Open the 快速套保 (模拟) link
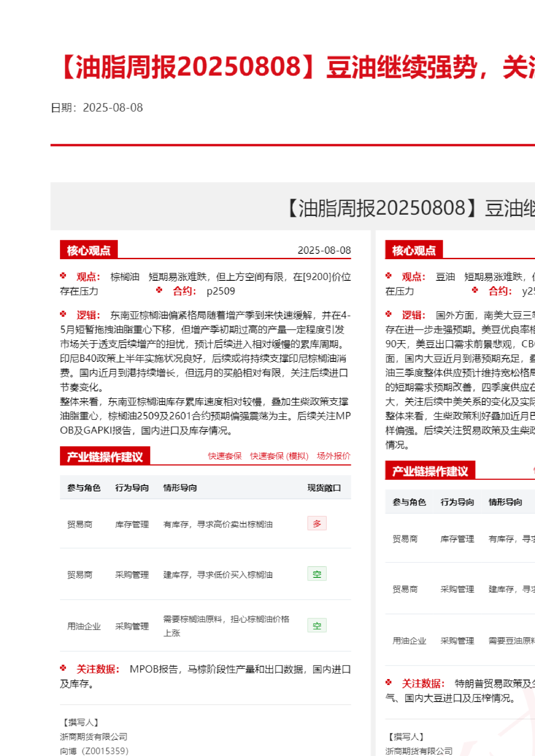Screen dimensions: 535x756 279,456
